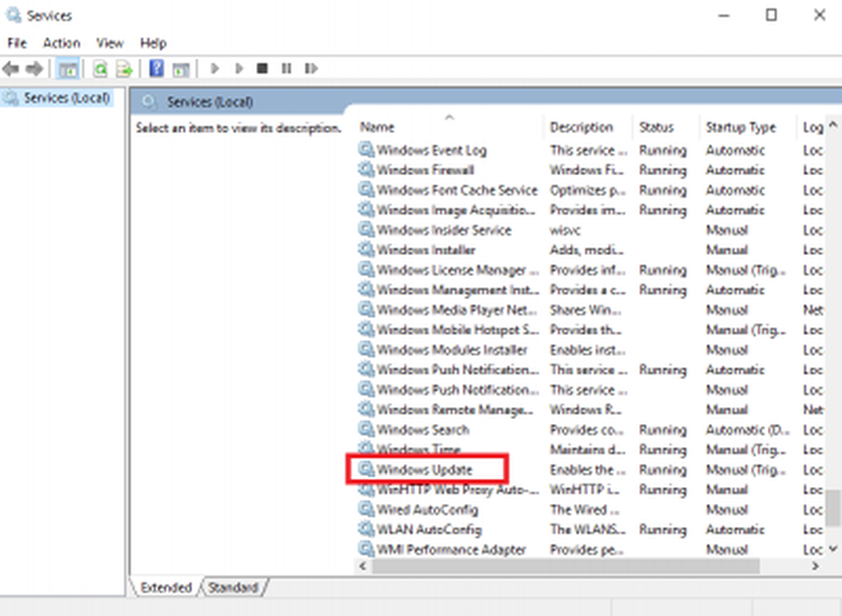Viewport: 842px width, 616px height.
Task: Switch to the Standard tab
Action: (x=233, y=587)
